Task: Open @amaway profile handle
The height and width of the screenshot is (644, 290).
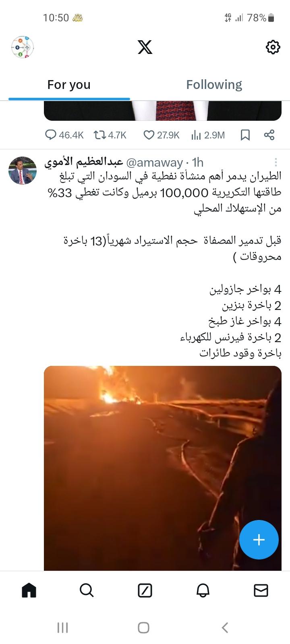Action: click(x=154, y=163)
